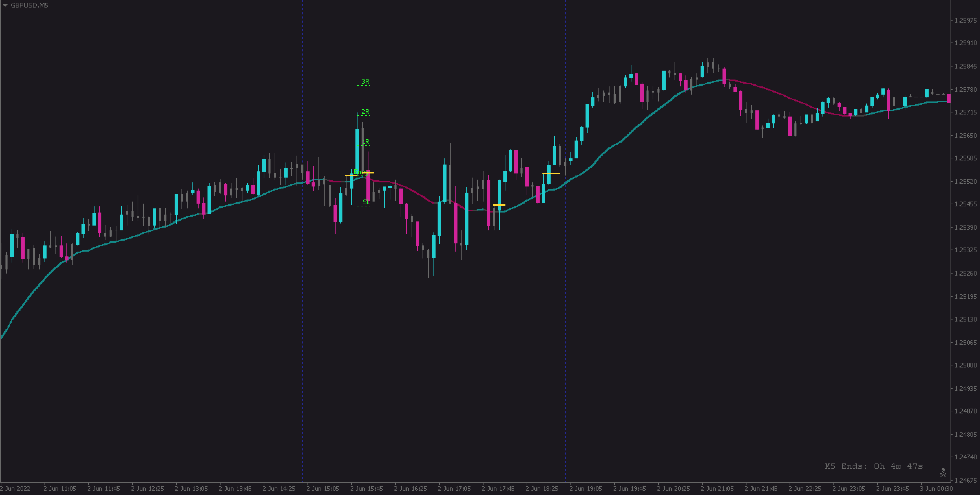Select the yellow marker line near 18:25
Screen dimensions: 980x495
coord(551,174)
